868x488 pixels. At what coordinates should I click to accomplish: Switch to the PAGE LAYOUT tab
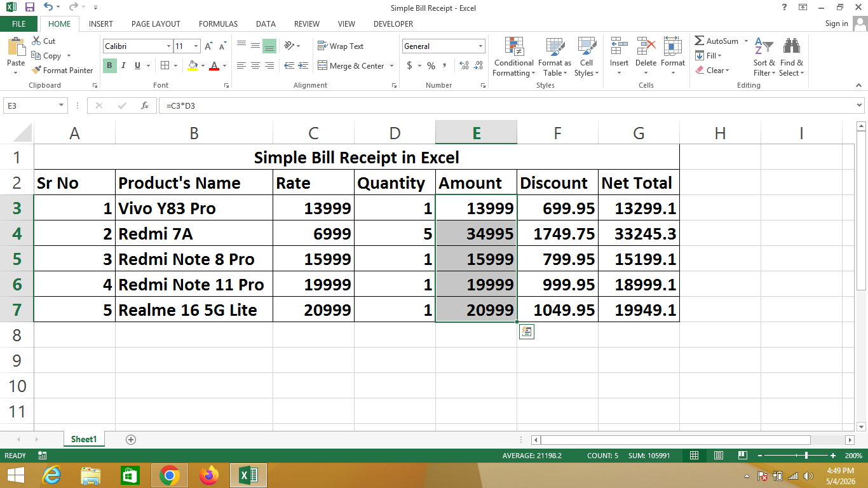tap(156, 24)
